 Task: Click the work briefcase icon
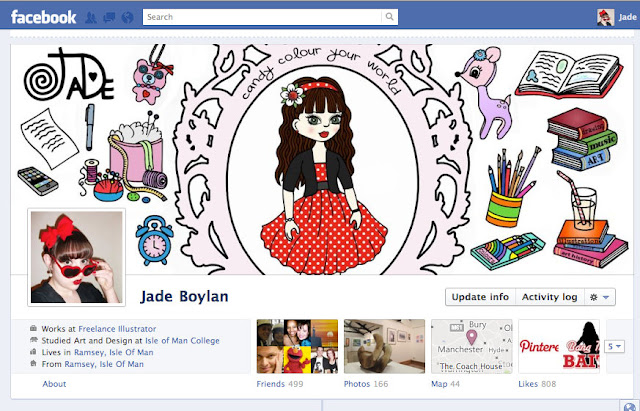click(33, 328)
